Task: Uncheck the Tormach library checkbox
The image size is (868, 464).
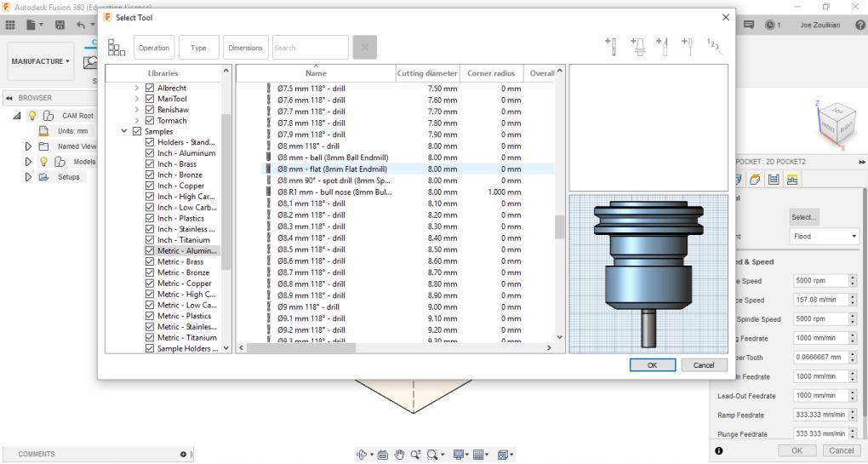Action: (x=150, y=121)
